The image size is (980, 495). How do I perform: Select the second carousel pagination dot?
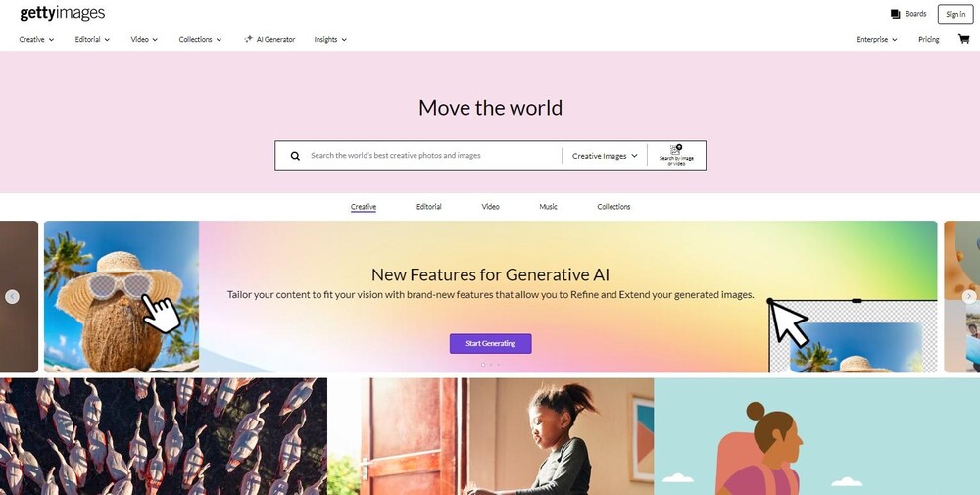(x=491, y=365)
